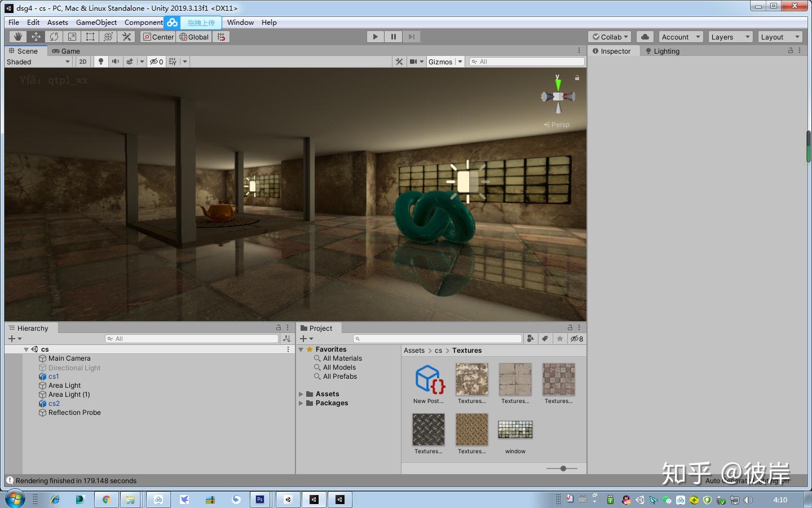Select the window texture thumbnail
The width and height of the screenshot is (812, 508).
tap(514, 430)
